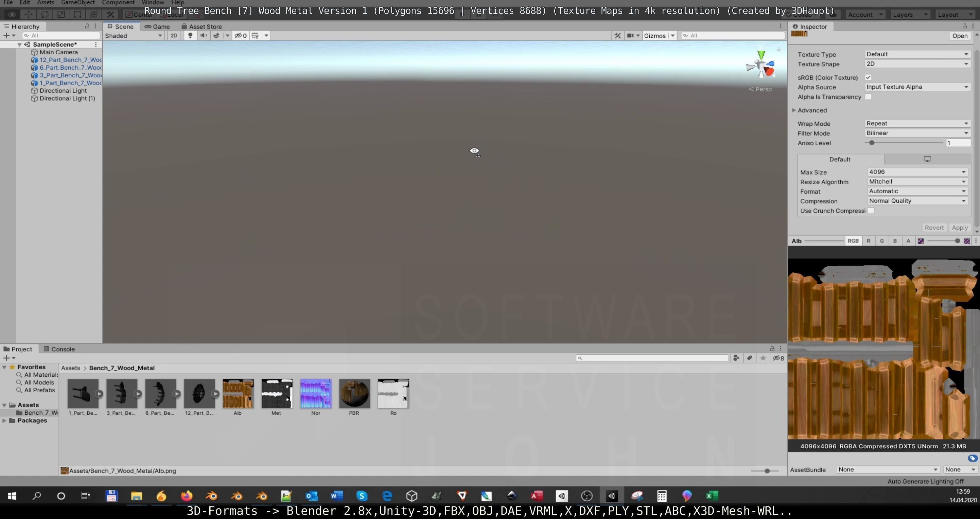Screen dimensions: 980x519
Task: Adjust the Aniso Level slider
Action: (872, 143)
